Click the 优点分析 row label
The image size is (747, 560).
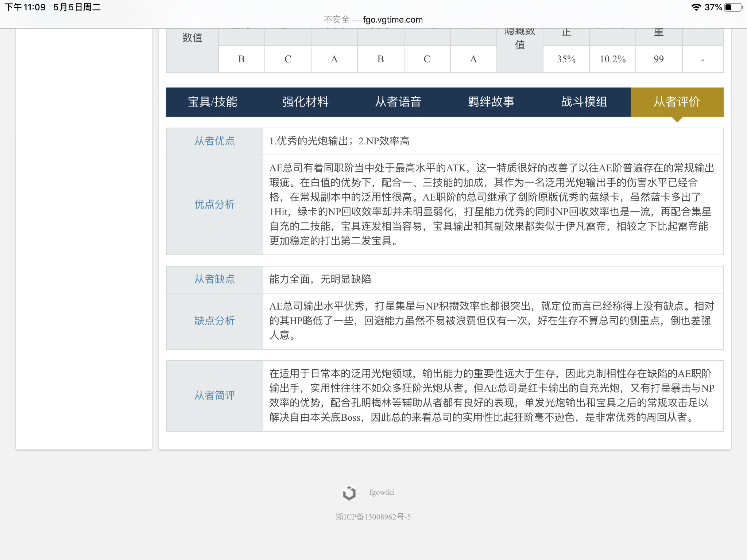[214, 205]
